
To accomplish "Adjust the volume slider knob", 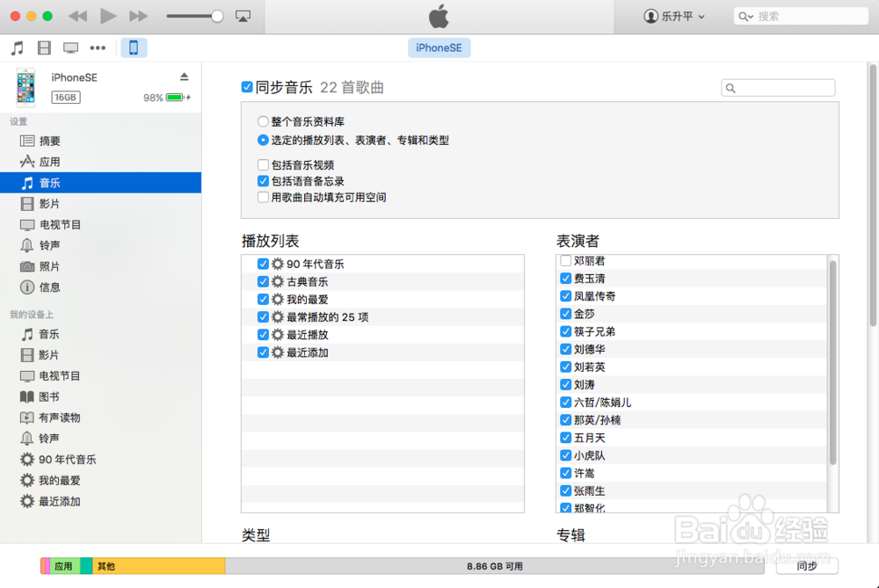I will click(x=217, y=16).
